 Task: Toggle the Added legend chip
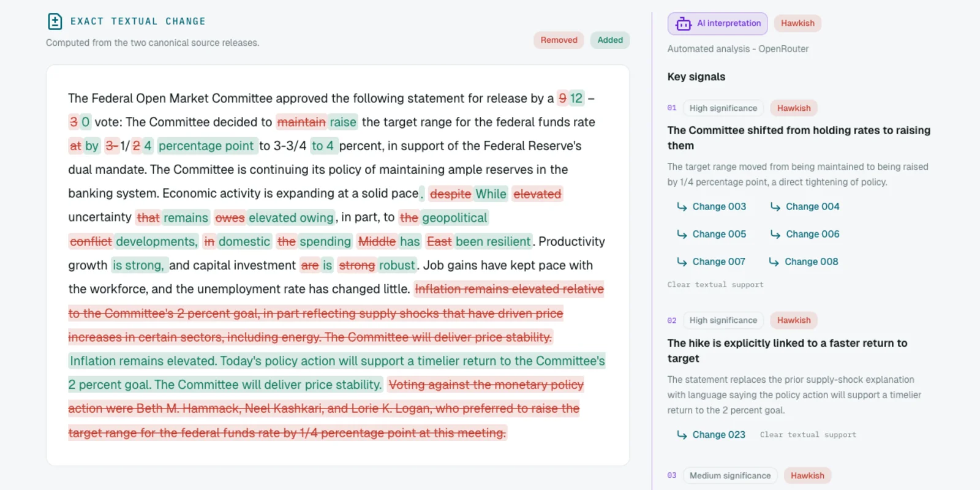610,40
